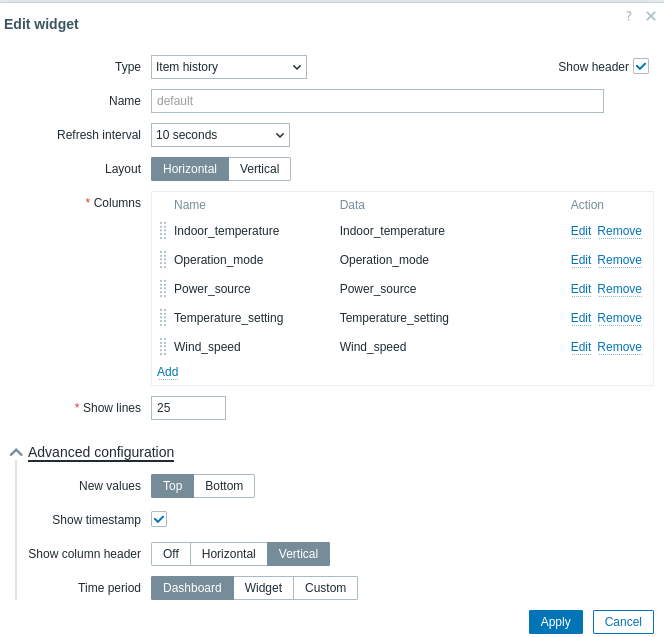
Task: Switch Time period to Custom
Action: coord(325,588)
